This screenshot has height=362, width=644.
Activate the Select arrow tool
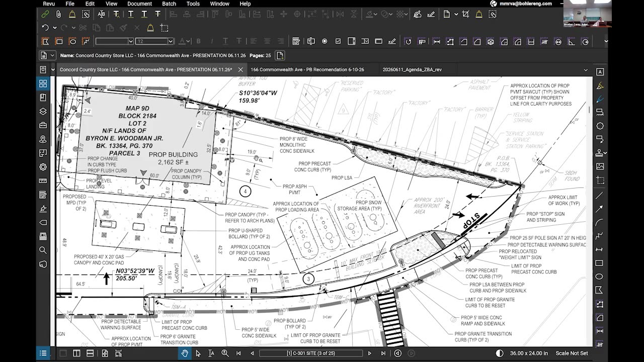198,353
